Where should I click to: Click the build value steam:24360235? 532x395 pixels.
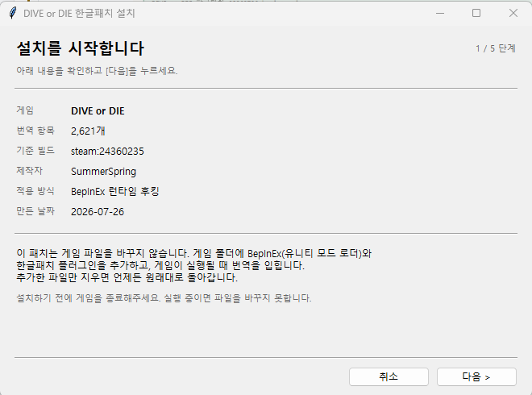tap(107, 151)
